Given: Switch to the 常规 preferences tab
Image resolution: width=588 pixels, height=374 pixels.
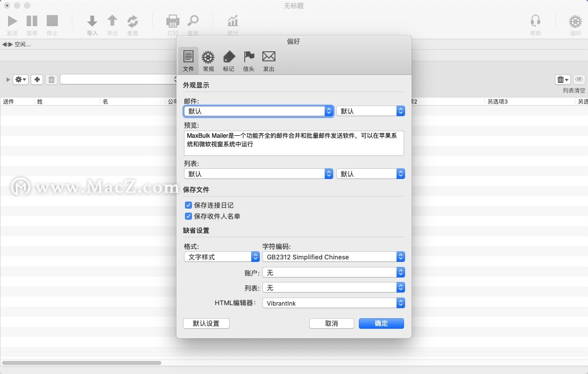Looking at the screenshot, I should [208, 59].
